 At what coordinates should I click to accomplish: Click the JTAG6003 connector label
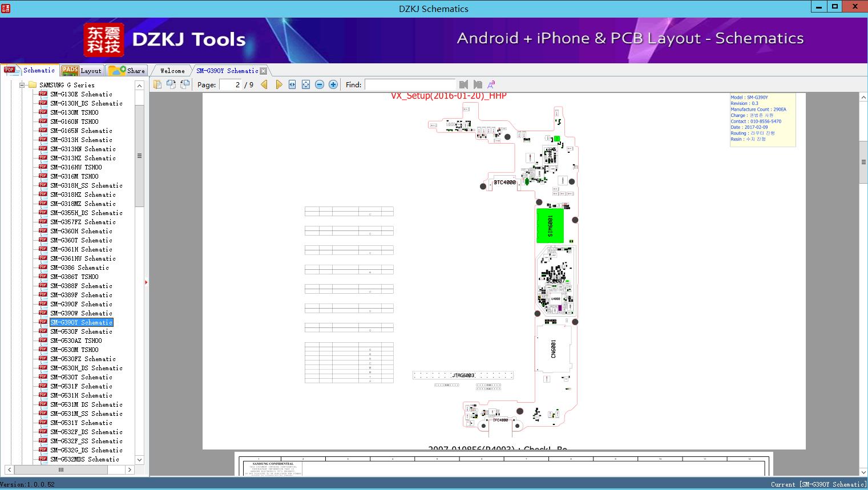(463, 375)
